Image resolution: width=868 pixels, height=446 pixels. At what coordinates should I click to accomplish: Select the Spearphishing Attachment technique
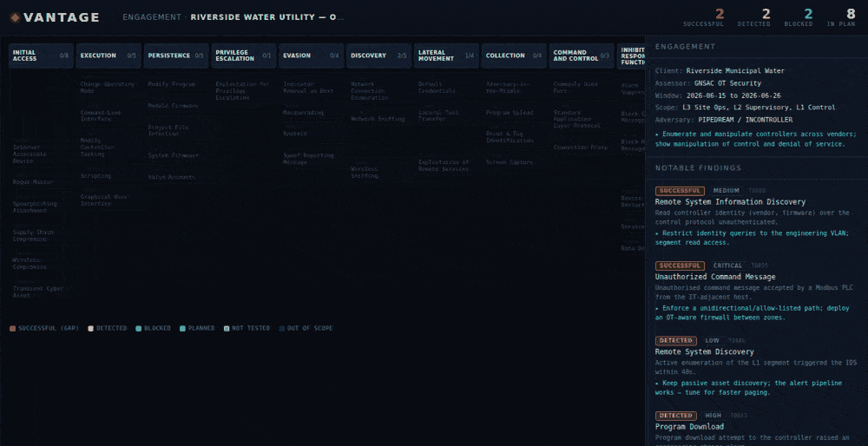point(41,207)
